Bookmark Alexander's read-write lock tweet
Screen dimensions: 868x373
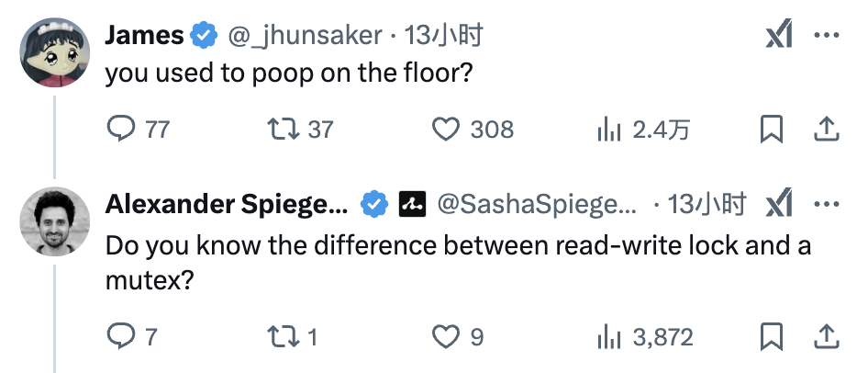point(772,337)
